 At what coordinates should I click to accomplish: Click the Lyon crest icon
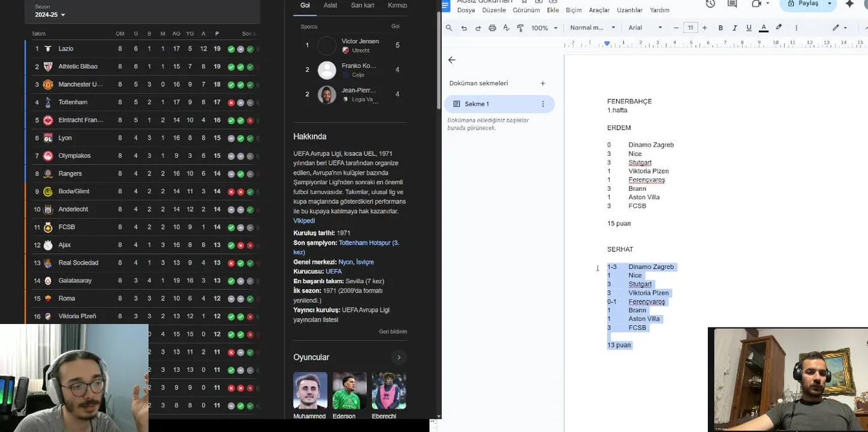click(x=48, y=138)
